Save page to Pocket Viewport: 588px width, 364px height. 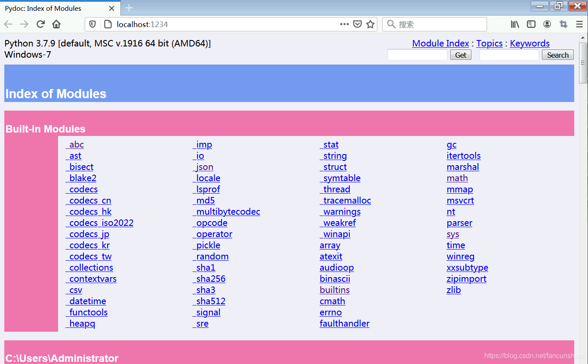(x=357, y=25)
